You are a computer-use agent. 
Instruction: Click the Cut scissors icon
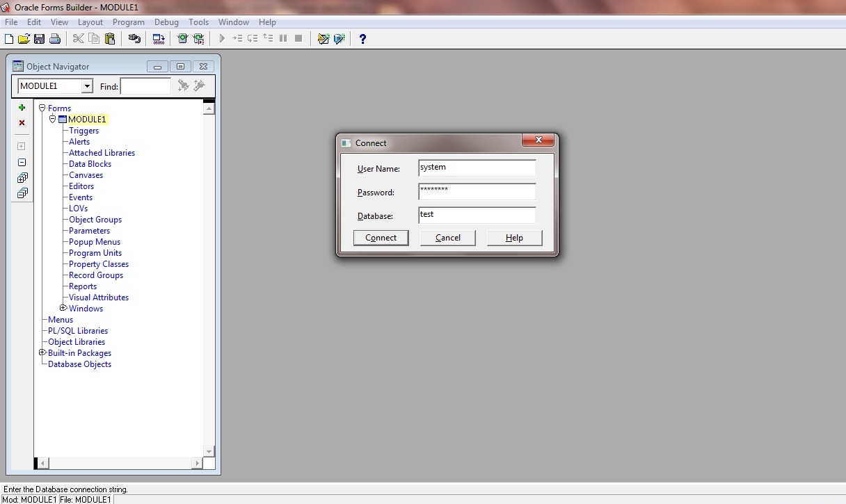[78, 39]
